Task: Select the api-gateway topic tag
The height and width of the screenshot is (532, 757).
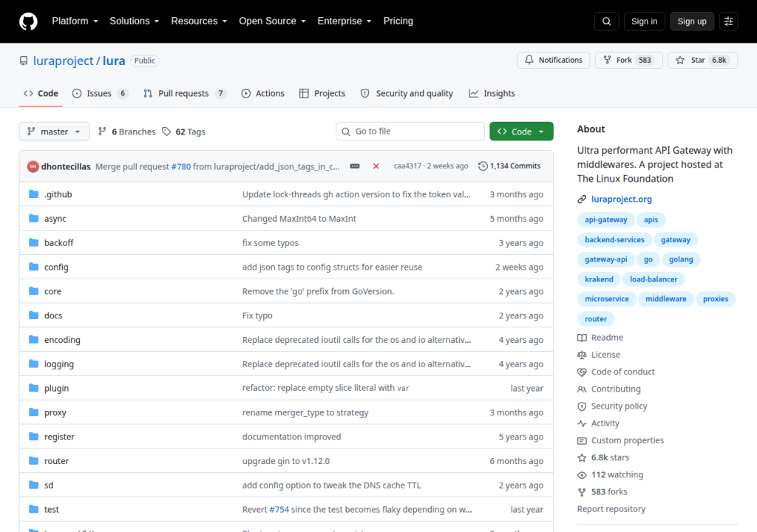Action: [606, 219]
